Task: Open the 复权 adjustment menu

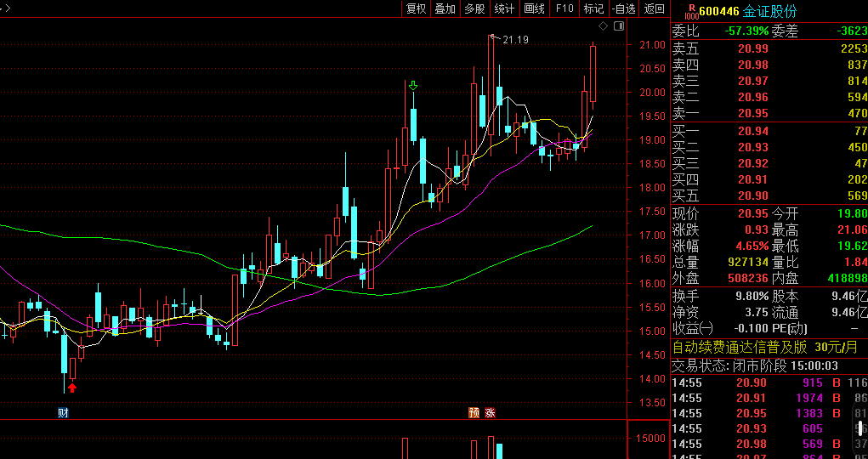Action: click(416, 8)
